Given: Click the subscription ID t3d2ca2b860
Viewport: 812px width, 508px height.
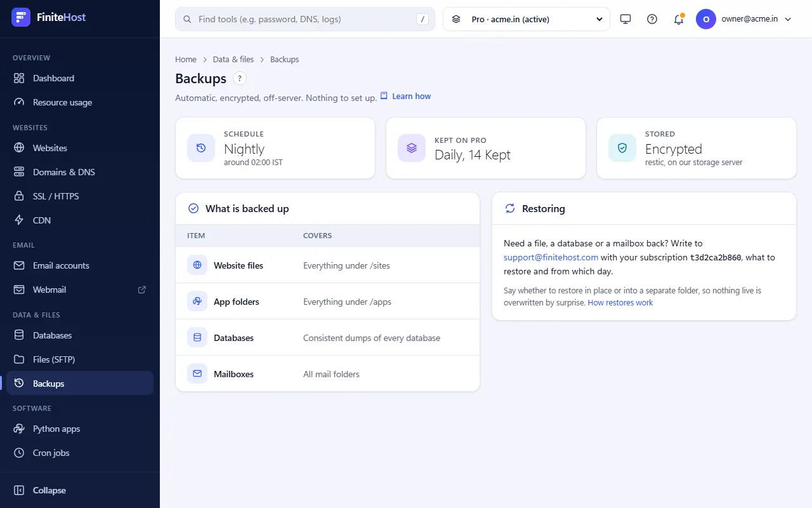Looking at the screenshot, I should pos(716,258).
